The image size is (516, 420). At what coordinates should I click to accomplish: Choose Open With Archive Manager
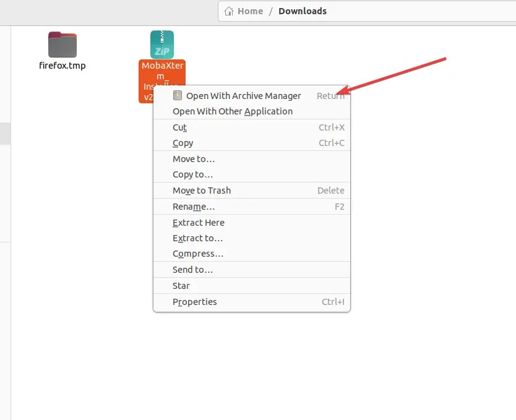(x=252, y=96)
